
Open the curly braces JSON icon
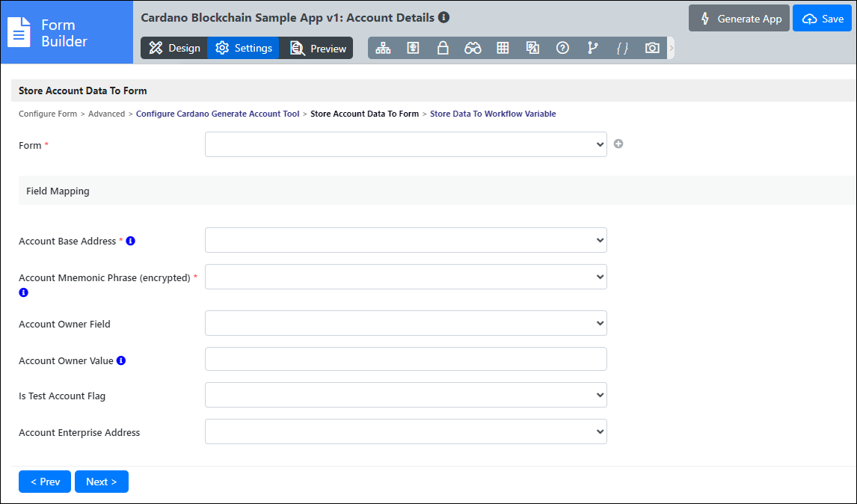[x=622, y=48]
